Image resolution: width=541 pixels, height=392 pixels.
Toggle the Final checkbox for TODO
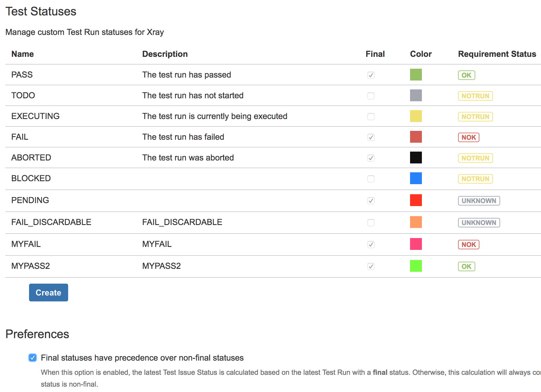(371, 96)
